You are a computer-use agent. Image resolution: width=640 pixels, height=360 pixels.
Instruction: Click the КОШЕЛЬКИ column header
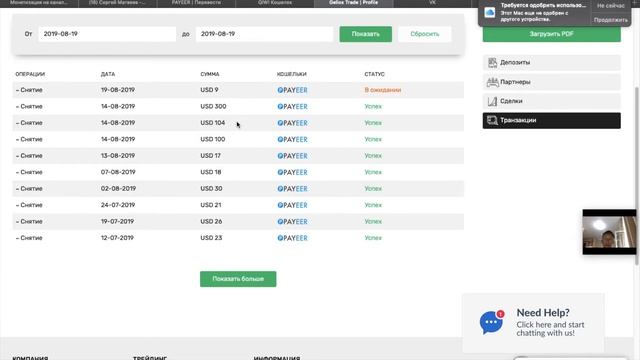coord(291,74)
